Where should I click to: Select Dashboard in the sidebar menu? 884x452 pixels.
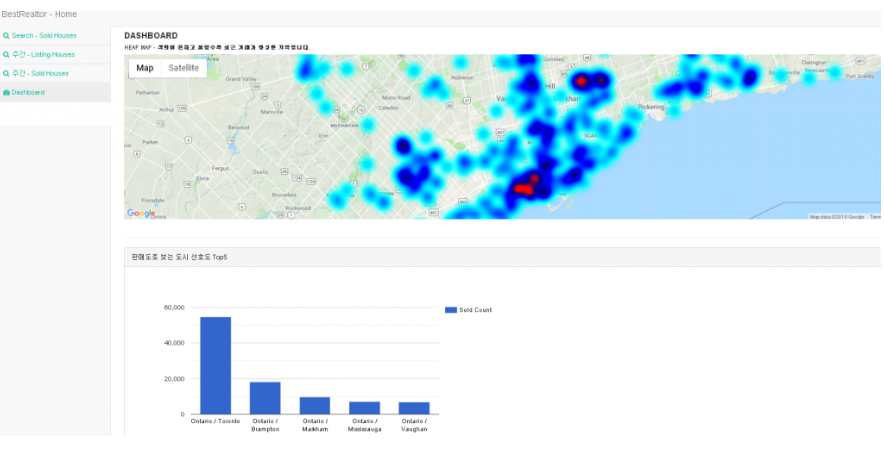[28, 93]
